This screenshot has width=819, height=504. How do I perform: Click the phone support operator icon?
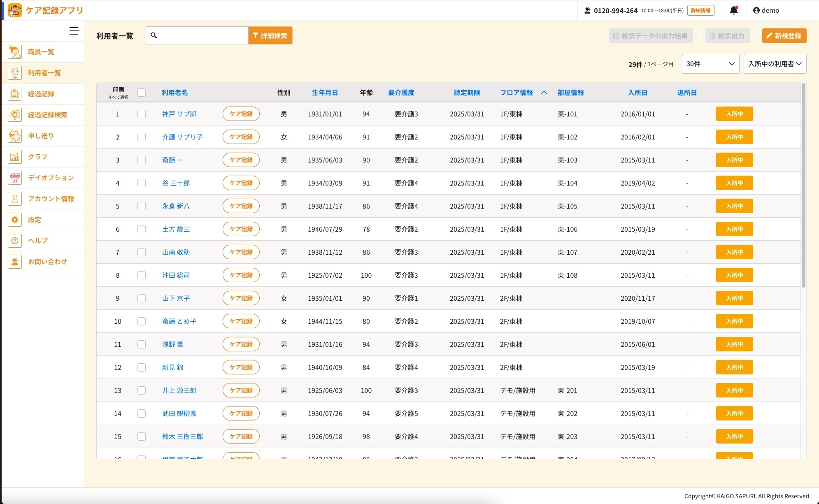[x=587, y=11]
